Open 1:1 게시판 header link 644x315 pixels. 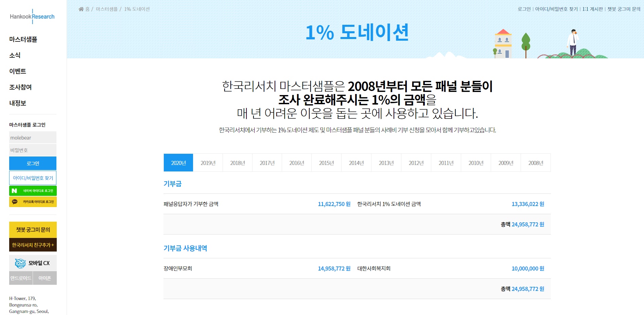click(592, 9)
